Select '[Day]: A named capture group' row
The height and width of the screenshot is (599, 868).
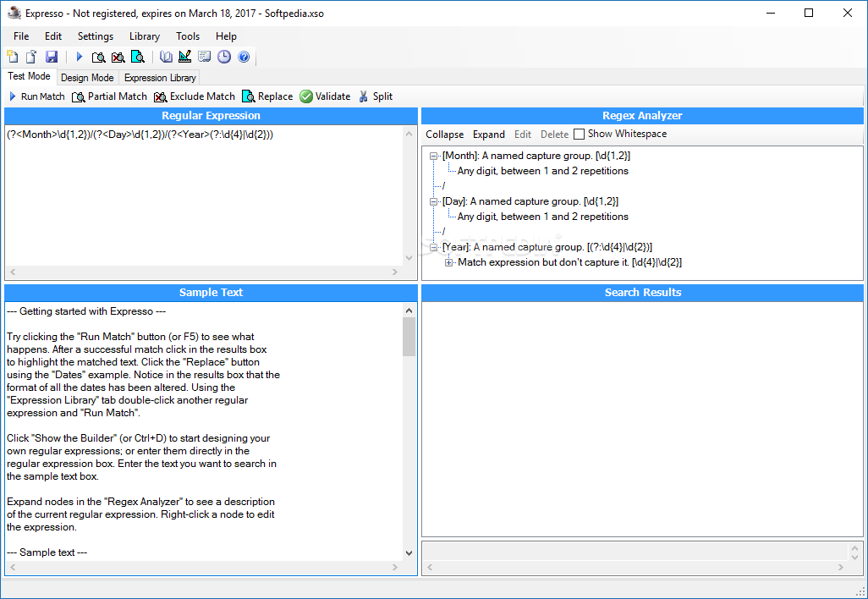[530, 201]
